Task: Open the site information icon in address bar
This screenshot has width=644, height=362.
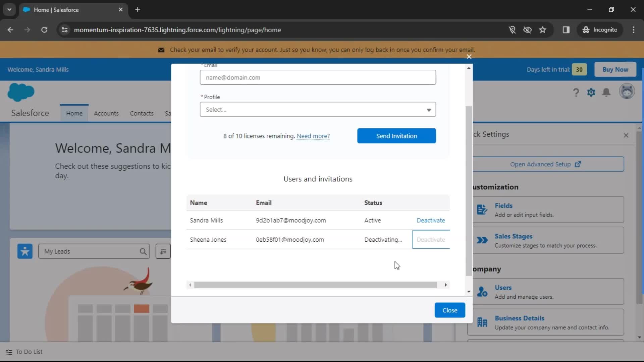Action: pyautogui.click(x=64, y=30)
